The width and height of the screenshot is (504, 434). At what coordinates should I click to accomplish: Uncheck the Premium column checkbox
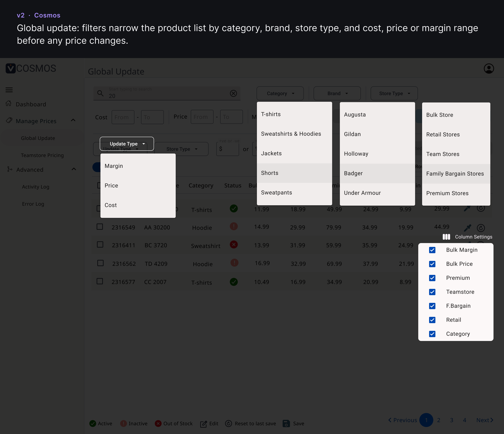[x=432, y=278]
